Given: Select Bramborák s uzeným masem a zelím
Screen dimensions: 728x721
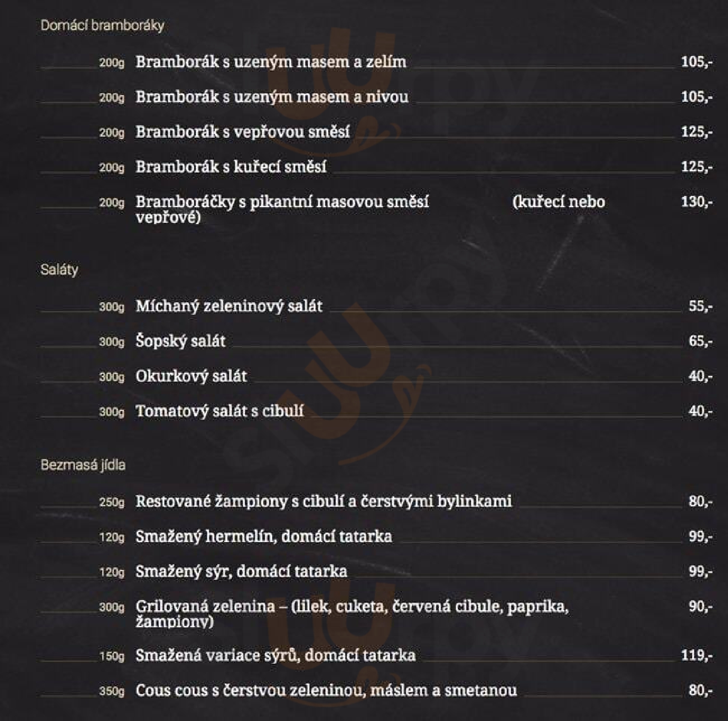Looking at the screenshot, I should click(271, 62).
